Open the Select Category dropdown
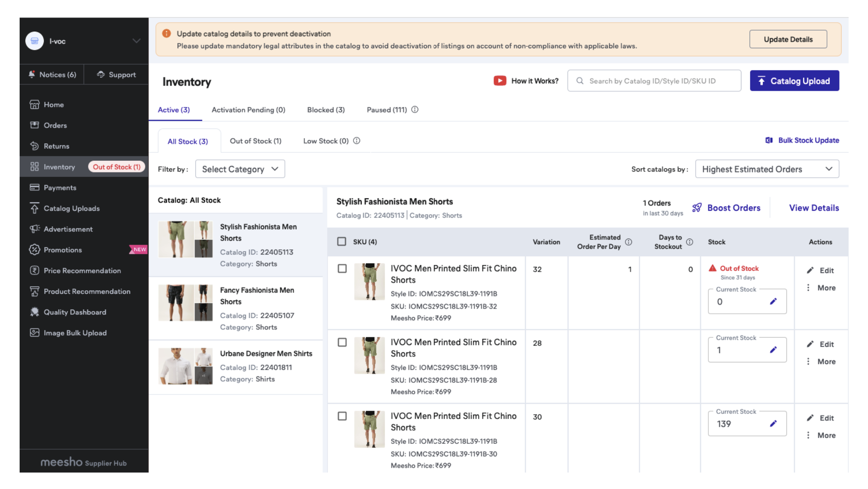This screenshot has height=489, width=868. click(240, 169)
